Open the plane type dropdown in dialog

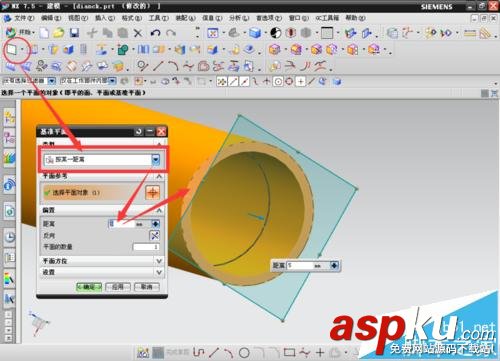tap(156, 160)
